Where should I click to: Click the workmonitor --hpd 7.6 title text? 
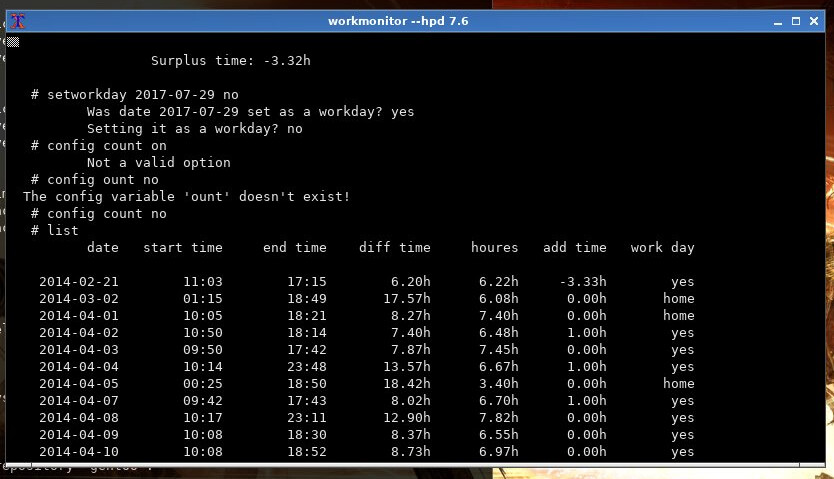[398, 21]
